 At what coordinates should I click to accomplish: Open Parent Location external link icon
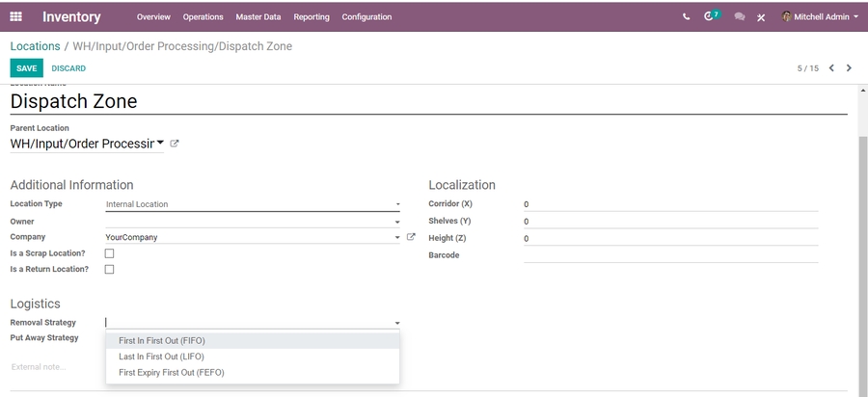175,144
